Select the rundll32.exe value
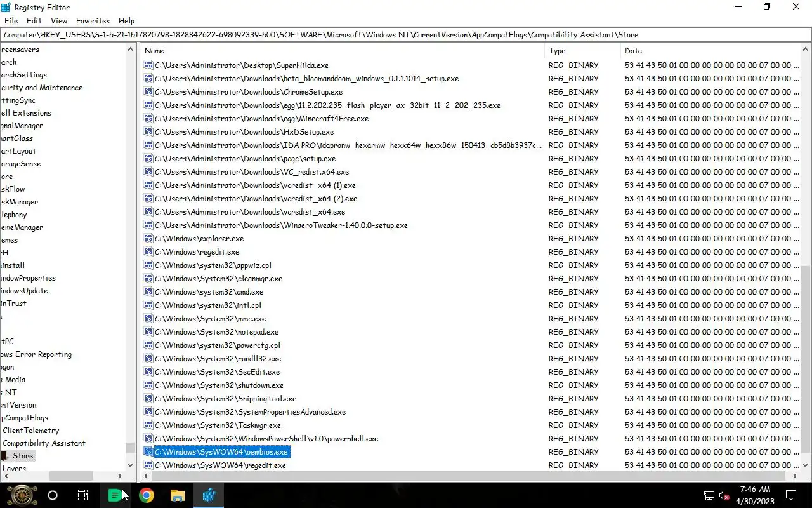Screen dimensions: 812x508 (218, 359)
